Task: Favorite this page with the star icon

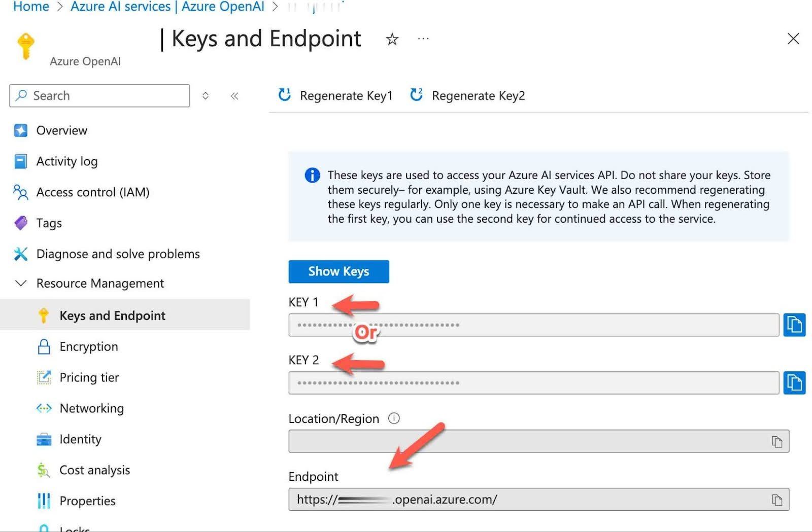Action: pos(392,39)
